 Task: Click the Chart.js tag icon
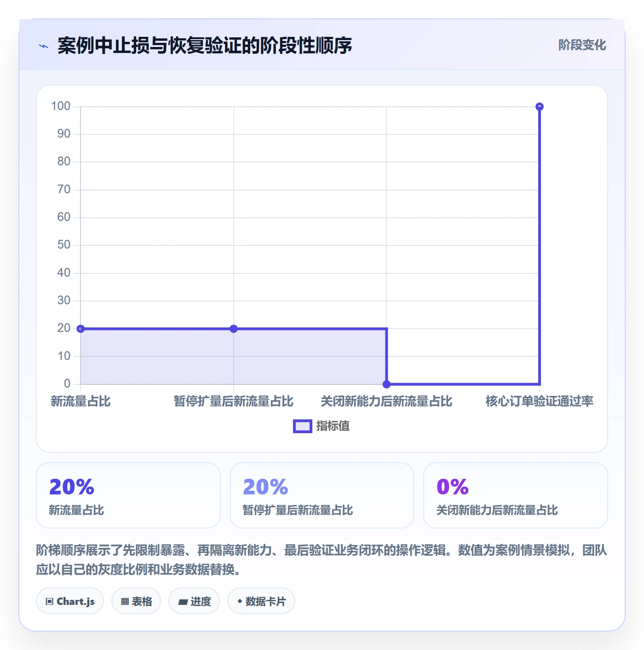click(50, 601)
